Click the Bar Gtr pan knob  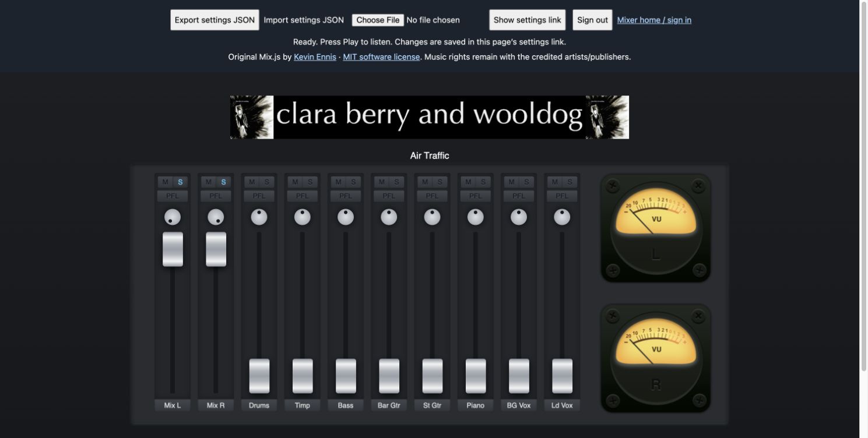389,217
